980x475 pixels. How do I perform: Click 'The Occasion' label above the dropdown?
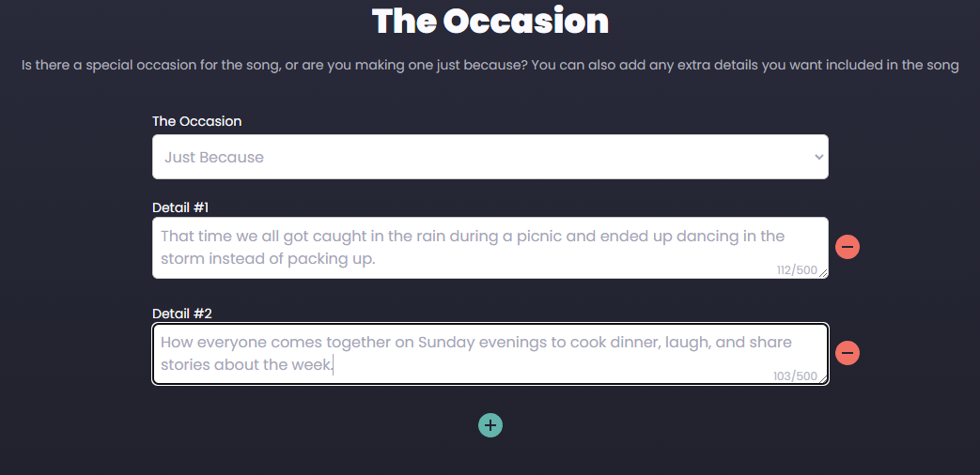197,121
